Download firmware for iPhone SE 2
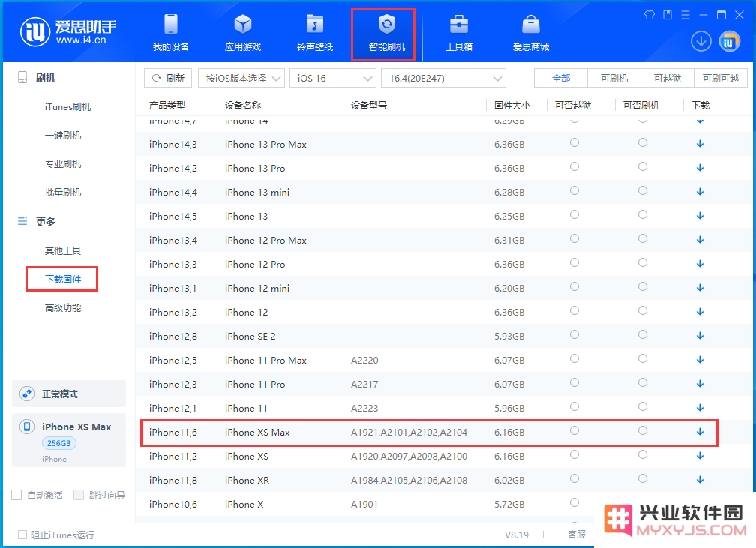 700,336
